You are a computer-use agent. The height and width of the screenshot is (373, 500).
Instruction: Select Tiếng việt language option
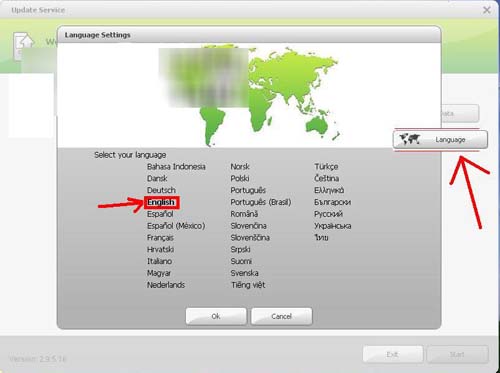click(248, 285)
